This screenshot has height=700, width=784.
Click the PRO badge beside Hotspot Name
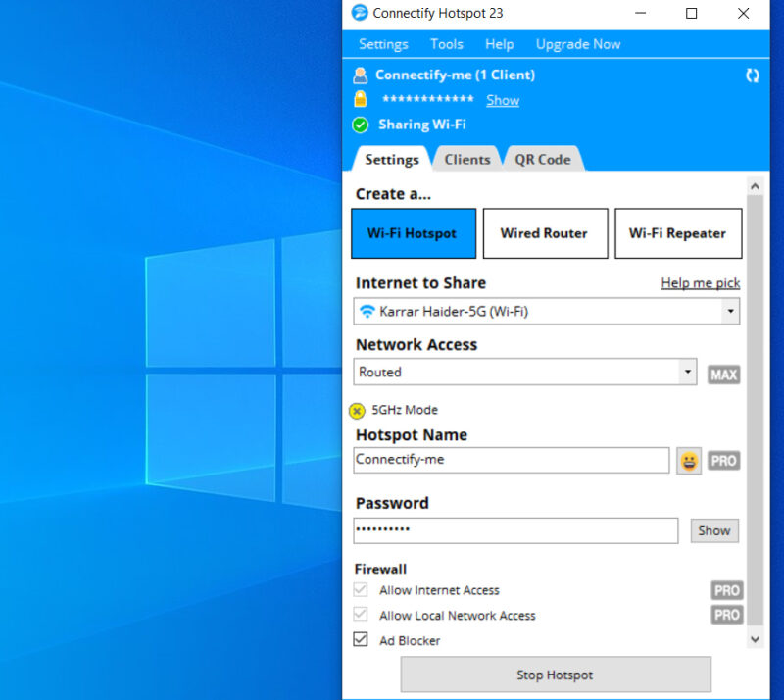tap(723, 461)
